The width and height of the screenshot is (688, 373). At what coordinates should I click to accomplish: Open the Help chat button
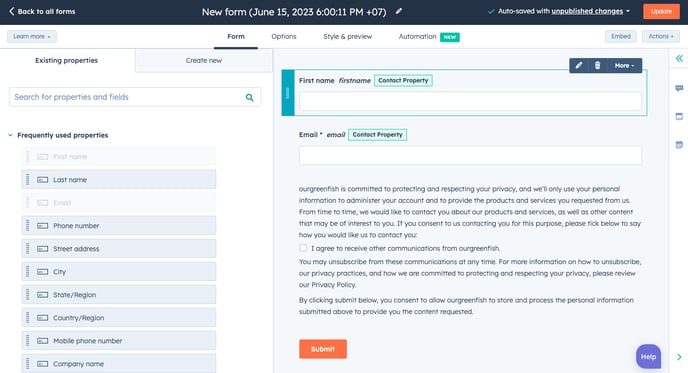[x=649, y=357]
